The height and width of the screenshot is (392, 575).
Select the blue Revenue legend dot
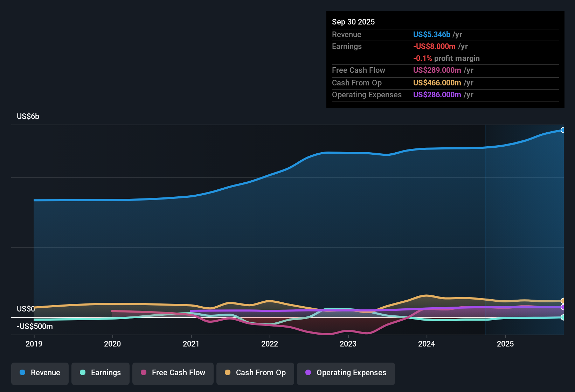coord(22,373)
